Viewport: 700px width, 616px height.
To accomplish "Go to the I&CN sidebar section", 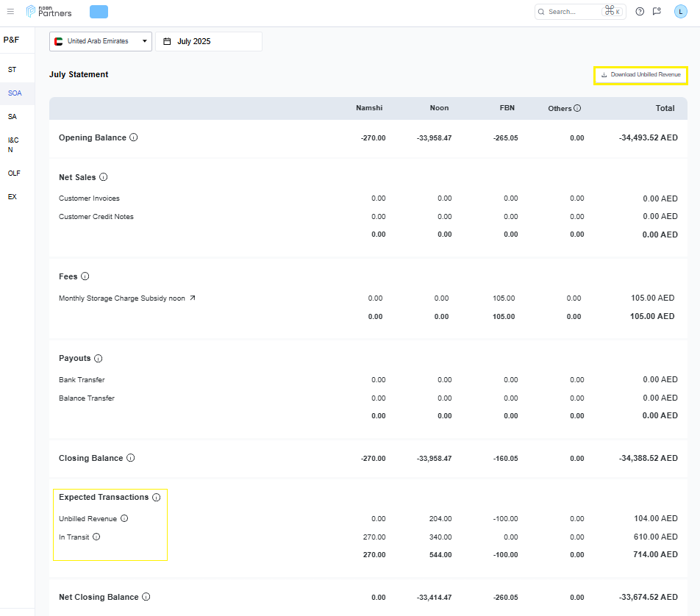I will click(x=13, y=145).
